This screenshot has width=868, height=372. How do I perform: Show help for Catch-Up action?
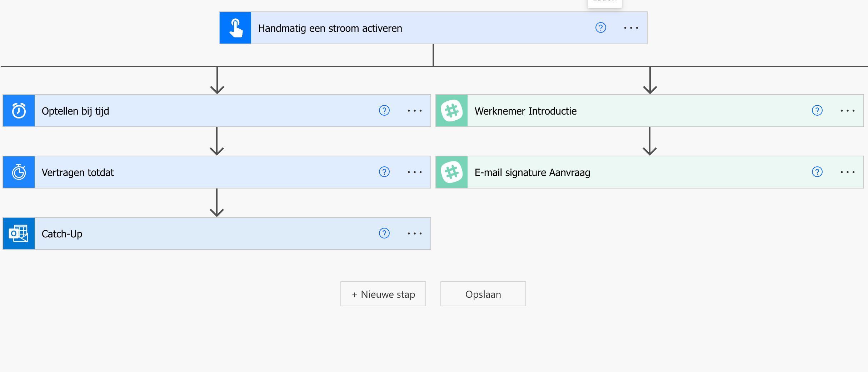click(x=384, y=233)
